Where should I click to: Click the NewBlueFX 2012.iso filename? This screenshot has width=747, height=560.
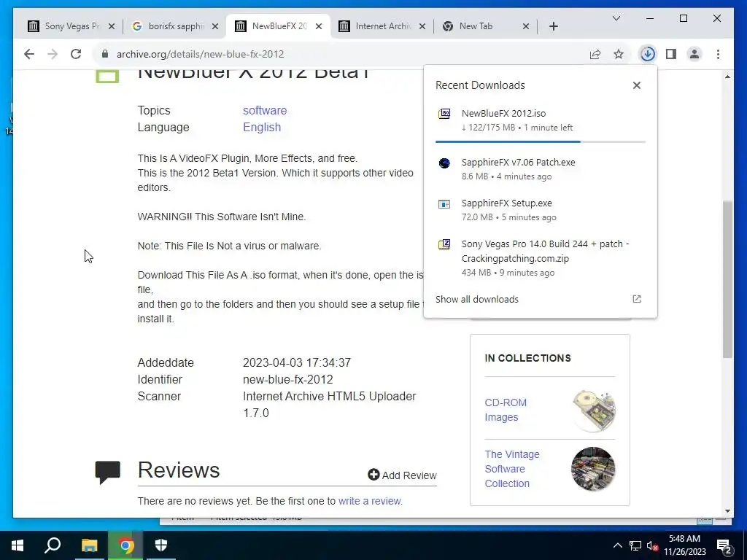503,113
